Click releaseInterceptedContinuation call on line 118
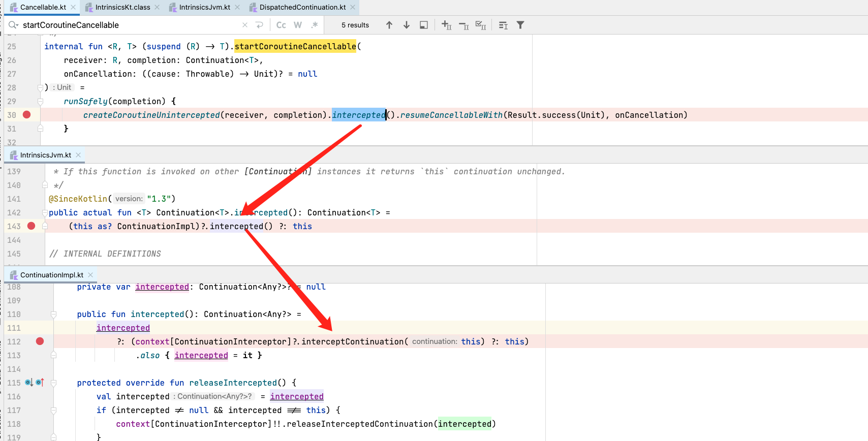The image size is (868, 441). [360, 424]
